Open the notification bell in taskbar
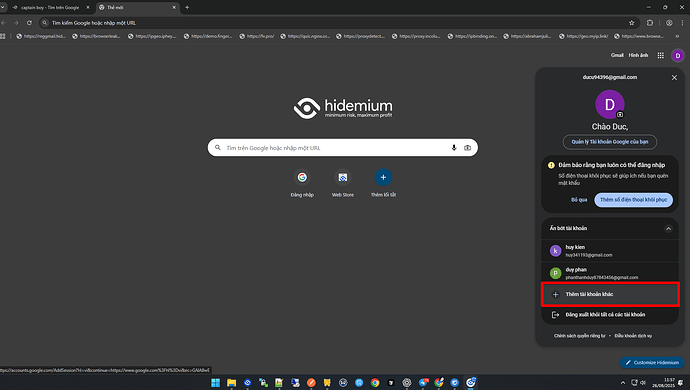Screen dimensions: 690x390 click(x=681, y=383)
